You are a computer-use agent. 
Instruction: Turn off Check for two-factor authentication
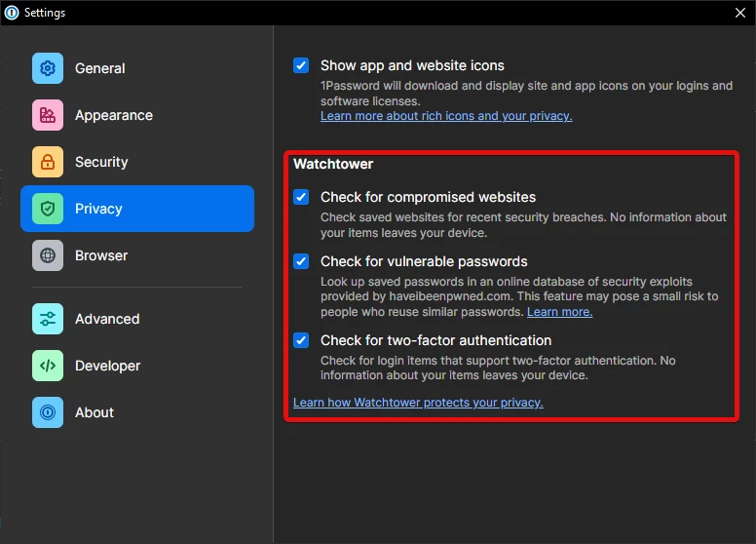coord(301,340)
